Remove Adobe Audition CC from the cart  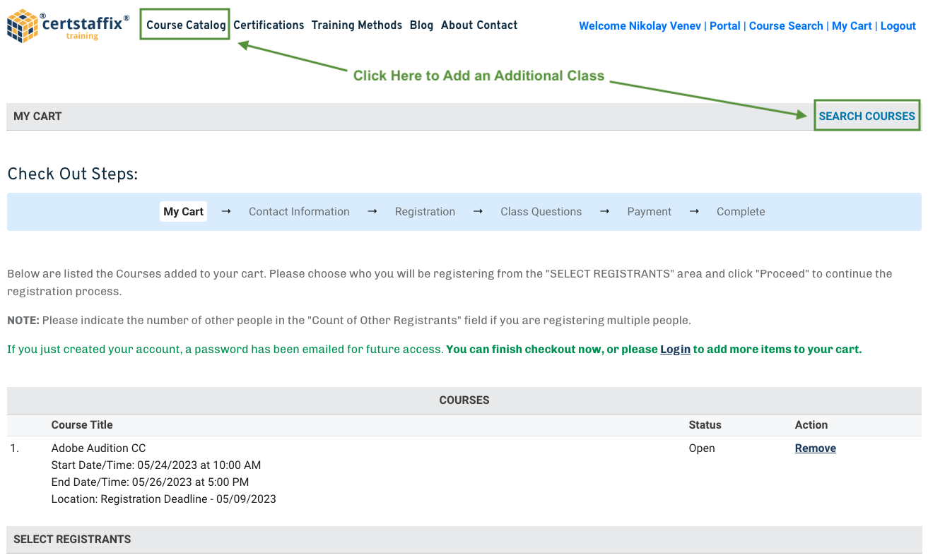(x=815, y=448)
